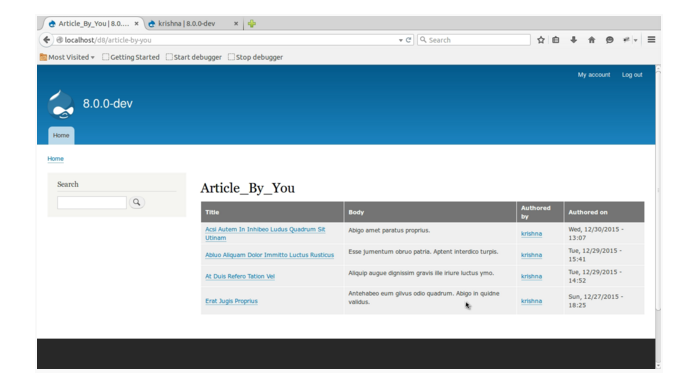This screenshot has width=683, height=387.
Task: Select date Sun, 12/27/2015 - 18:25
Action: pyautogui.click(x=595, y=301)
